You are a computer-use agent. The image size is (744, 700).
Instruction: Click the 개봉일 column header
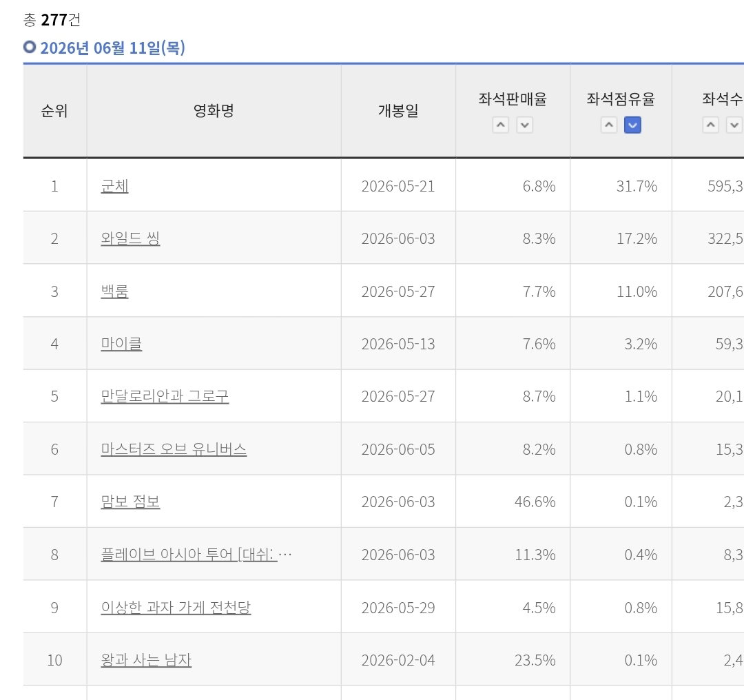click(x=398, y=111)
